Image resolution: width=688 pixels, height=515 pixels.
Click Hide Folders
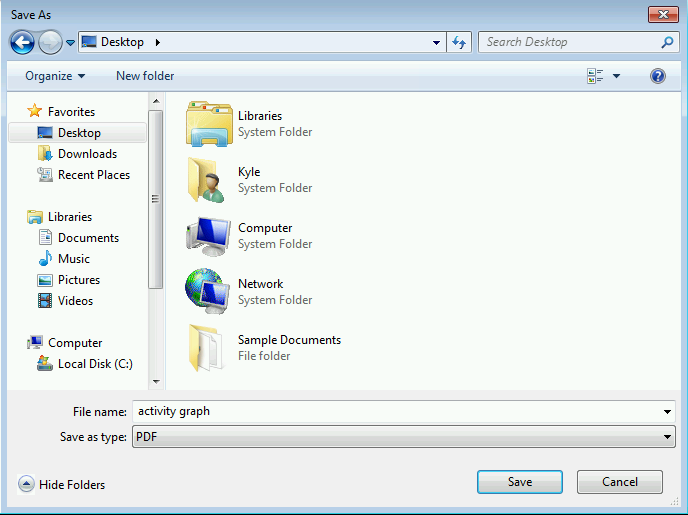(x=72, y=485)
